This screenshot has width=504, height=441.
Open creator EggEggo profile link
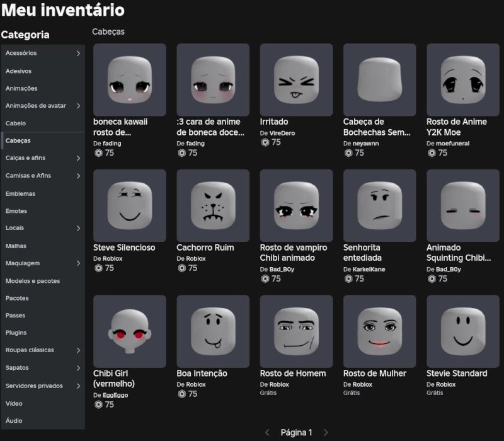coord(115,395)
